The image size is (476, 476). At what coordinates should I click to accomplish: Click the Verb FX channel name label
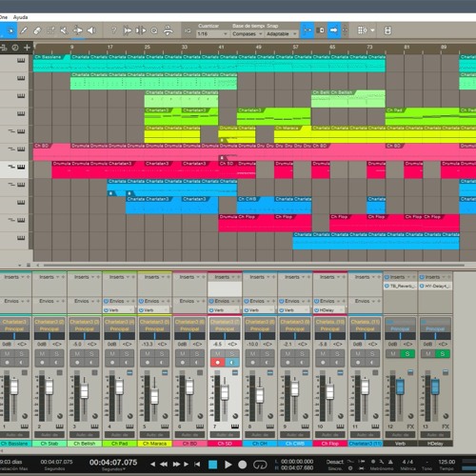401,444
